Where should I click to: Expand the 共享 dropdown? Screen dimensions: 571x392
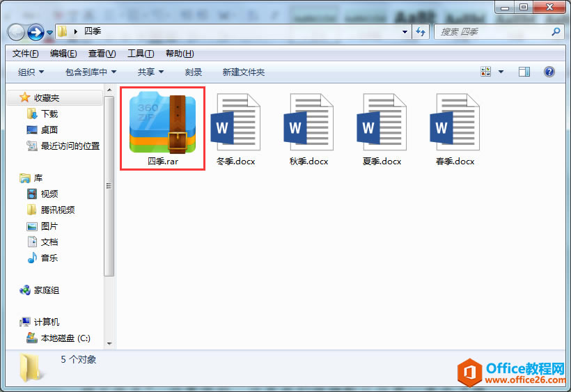(x=151, y=72)
